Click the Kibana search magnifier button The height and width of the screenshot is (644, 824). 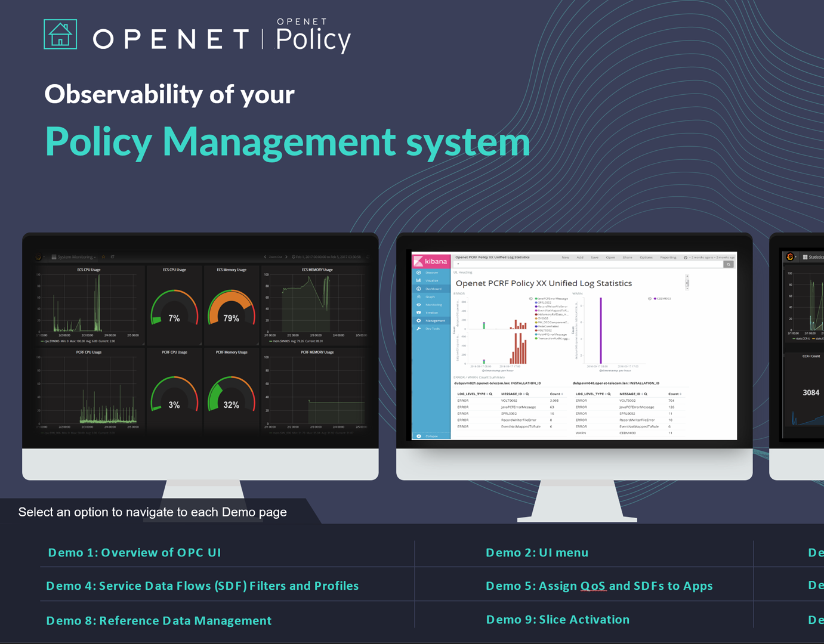(729, 264)
